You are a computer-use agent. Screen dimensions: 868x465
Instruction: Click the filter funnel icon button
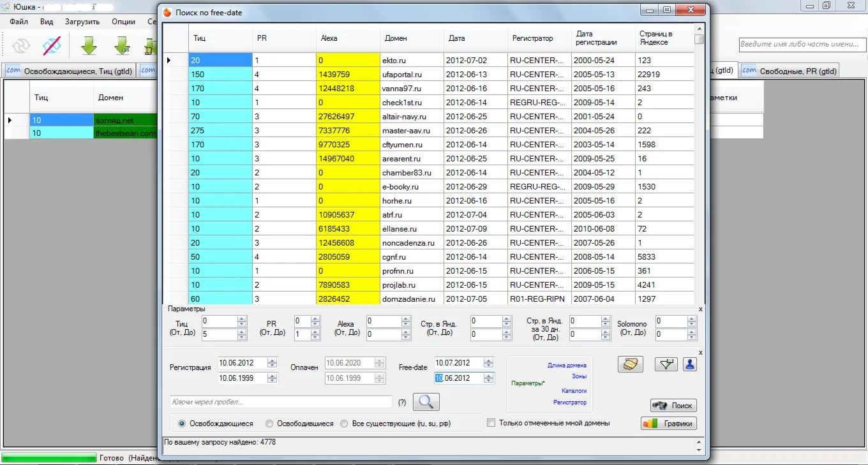(666, 364)
